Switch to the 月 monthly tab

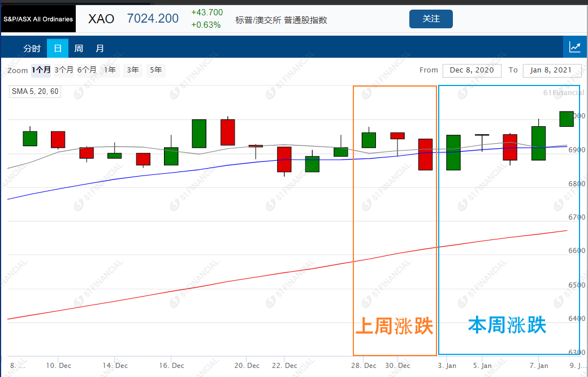tap(100, 48)
